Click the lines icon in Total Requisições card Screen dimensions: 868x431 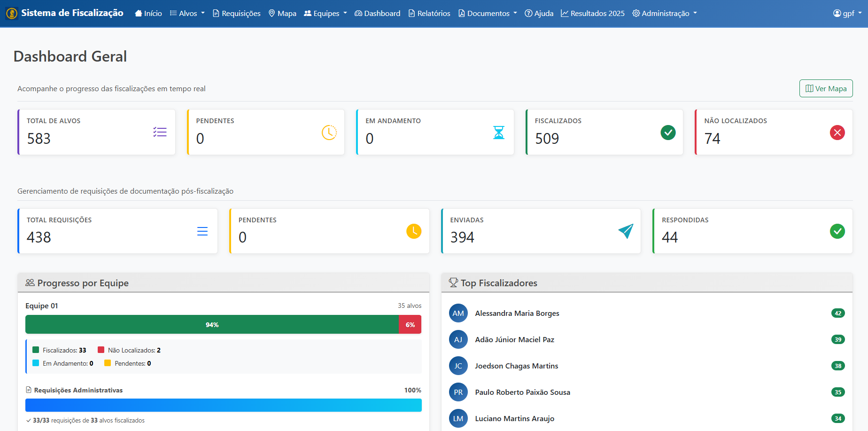(x=202, y=231)
